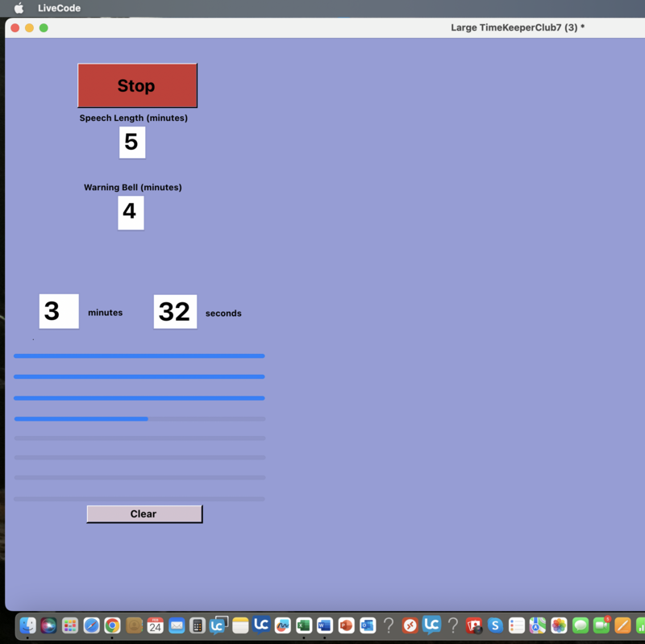
Task: Open the Calendar app in dock
Action: 155,625
